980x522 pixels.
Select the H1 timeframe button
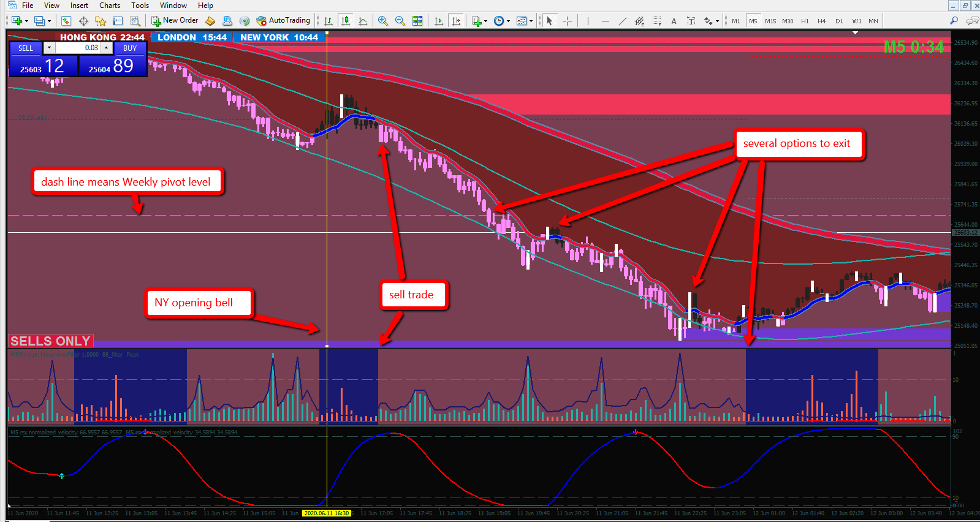[x=805, y=21]
